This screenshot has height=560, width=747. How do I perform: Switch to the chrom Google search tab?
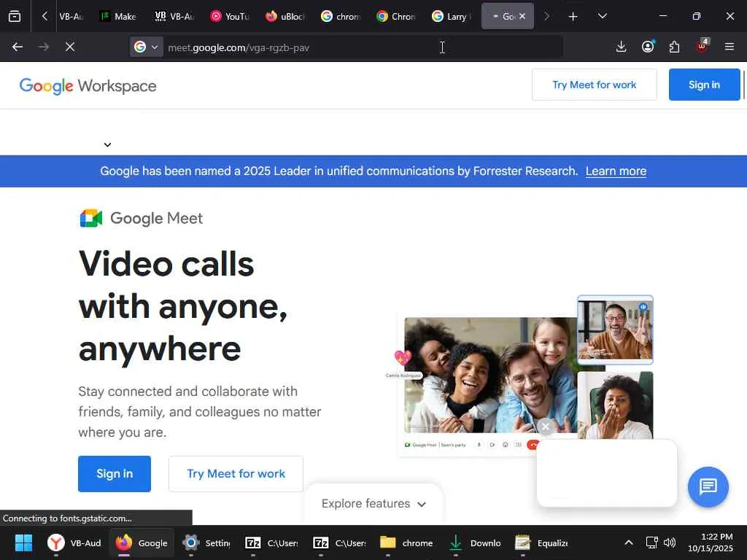[x=341, y=16]
